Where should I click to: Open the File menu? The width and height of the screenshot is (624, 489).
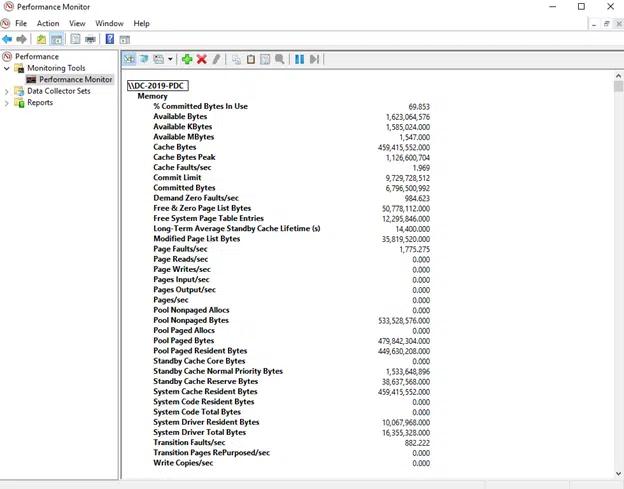pyautogui.click(x=21, y=23)
